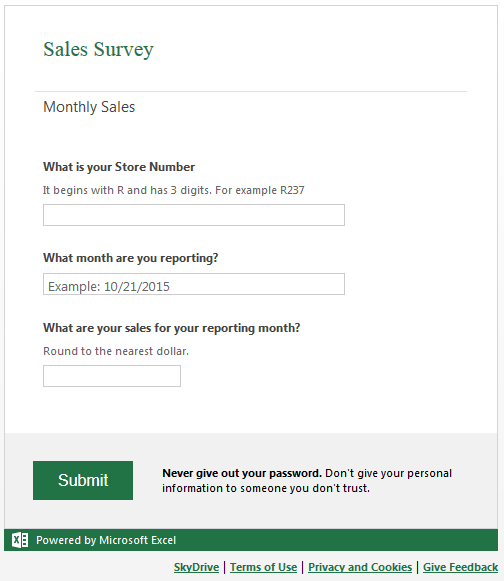Screen dimensions: 504x581
Task: Click the bold Never give out your password text
Action: [x=242, y=473]
